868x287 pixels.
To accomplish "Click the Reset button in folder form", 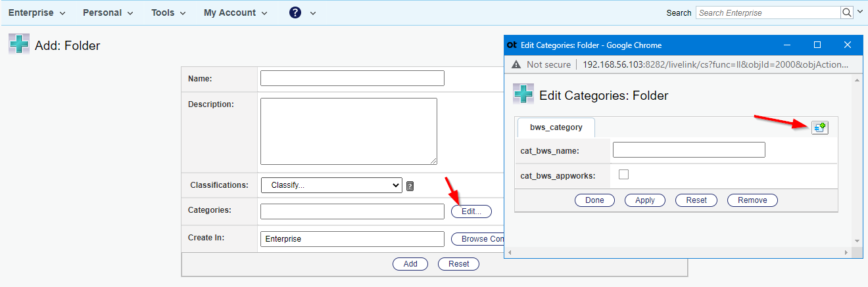I will [459, 264].
